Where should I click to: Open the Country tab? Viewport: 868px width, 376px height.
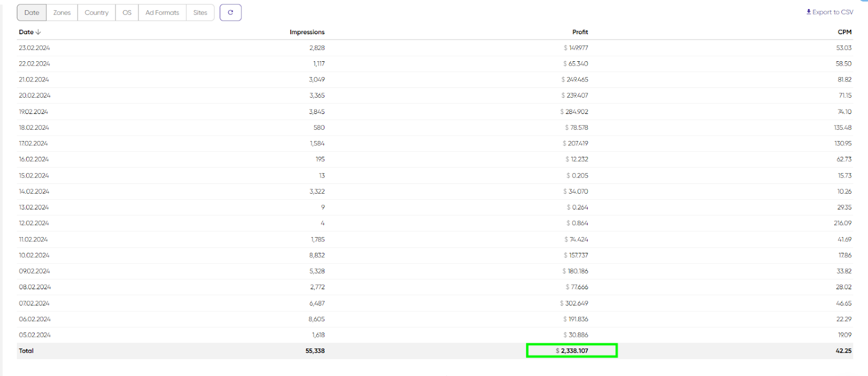[97, 12]
